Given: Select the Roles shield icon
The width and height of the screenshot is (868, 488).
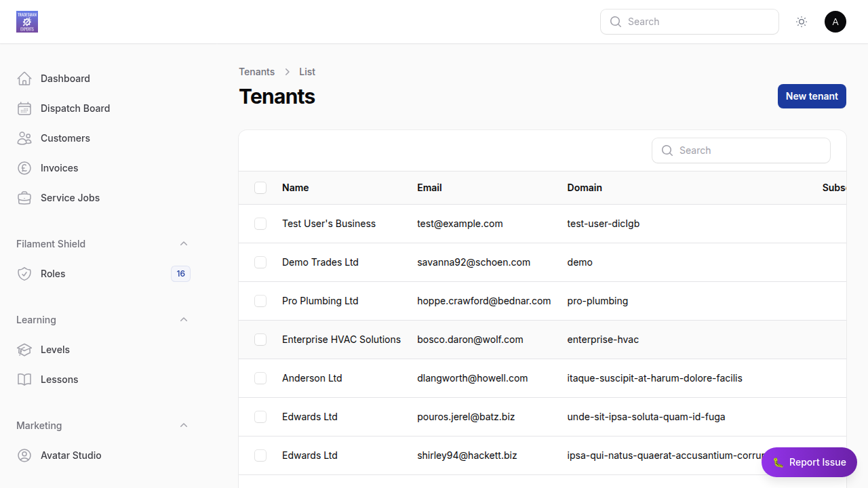Looking at the screenshot, I should click(24, 273).
